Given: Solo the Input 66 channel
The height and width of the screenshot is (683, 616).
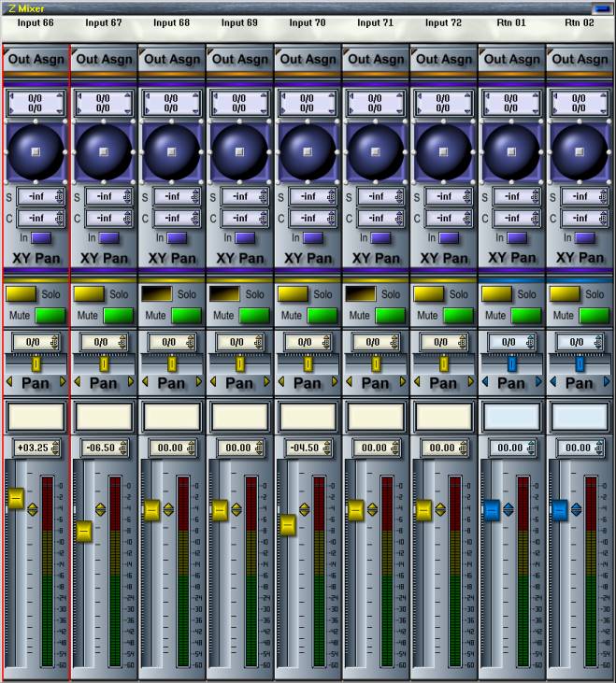Looking at the screenshot, I should (21, 293).
